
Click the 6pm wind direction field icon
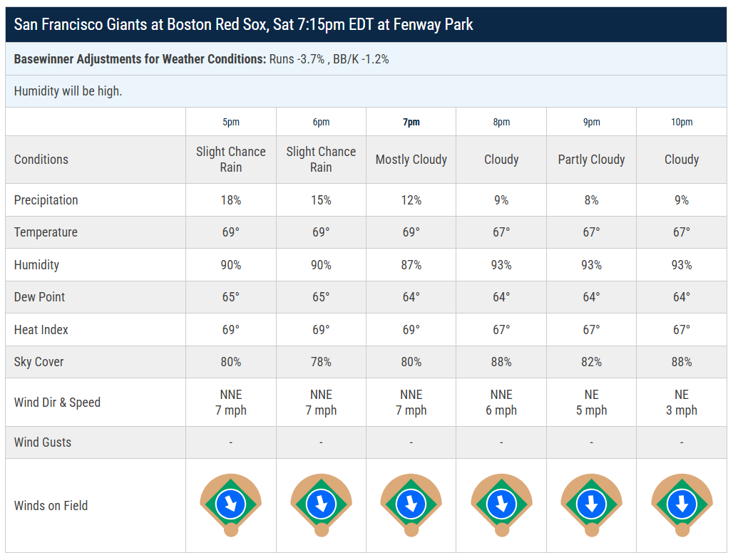pyautogui.click(x=321, y=505)
